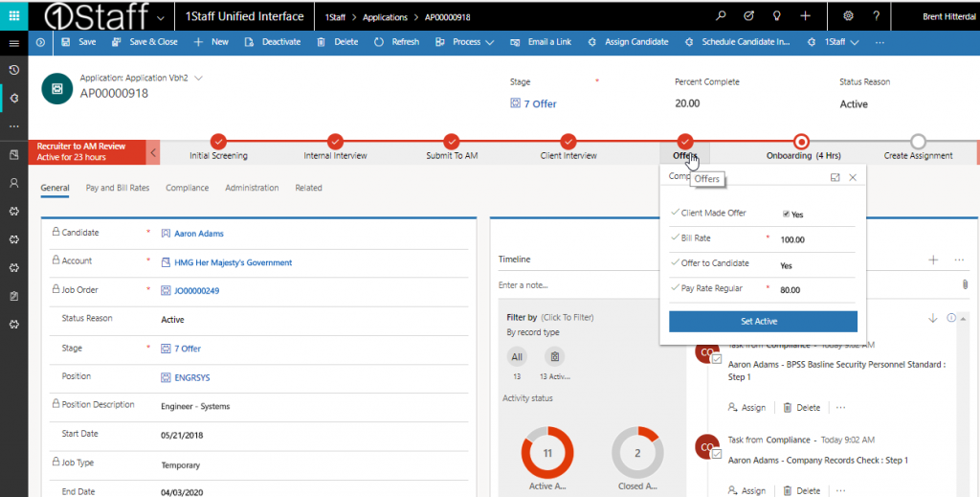This screenshot has height=497, width=980.
Task: Click the timeline sort down arrow
Action: 932,318
